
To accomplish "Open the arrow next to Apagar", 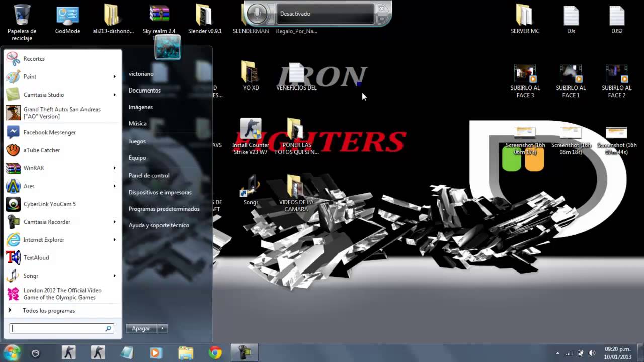I will point(162,328).
